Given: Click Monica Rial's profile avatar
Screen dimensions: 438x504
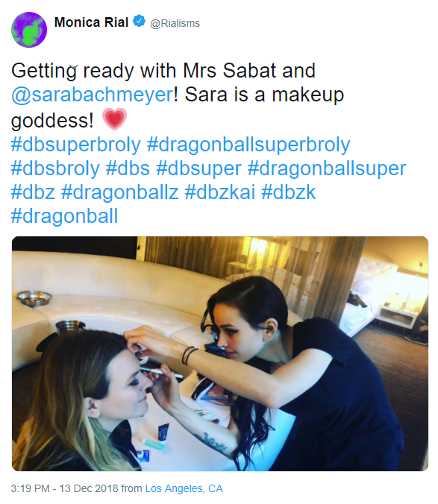Looking at the screenshot, I should 29,30.
